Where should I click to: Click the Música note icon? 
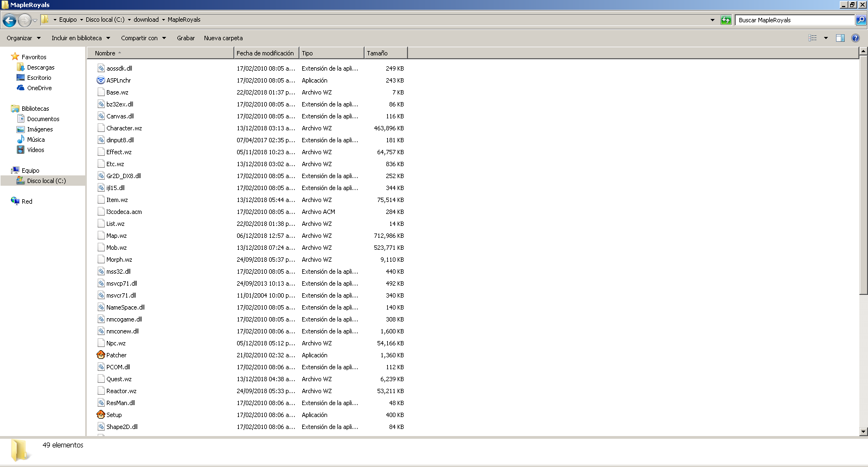21,140
